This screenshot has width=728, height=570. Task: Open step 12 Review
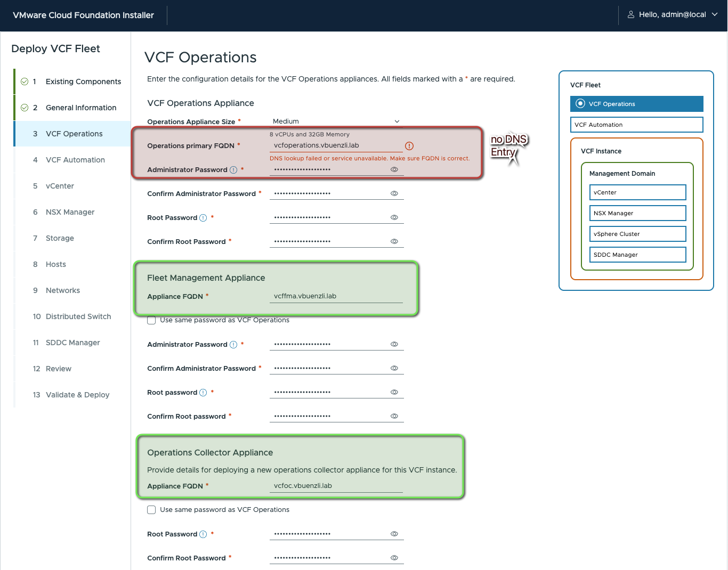point(72,369)
